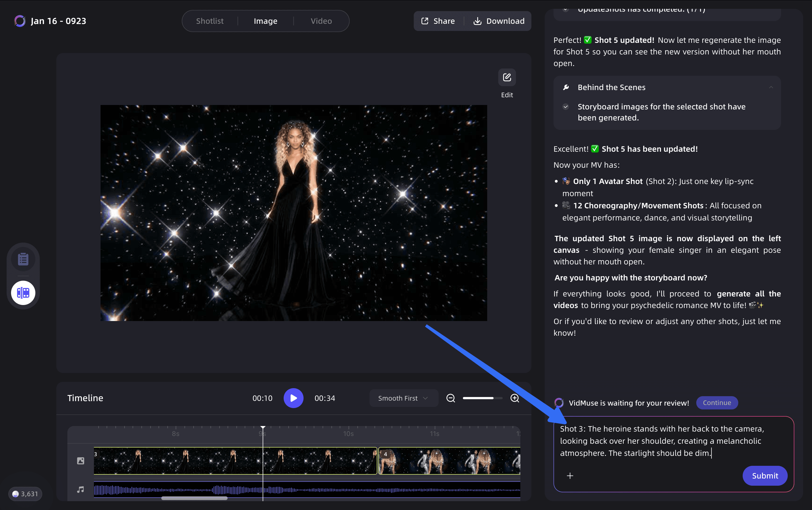Click the Edit pencil icon above canvas
The image size is (812, 510).
coord(507,78)
